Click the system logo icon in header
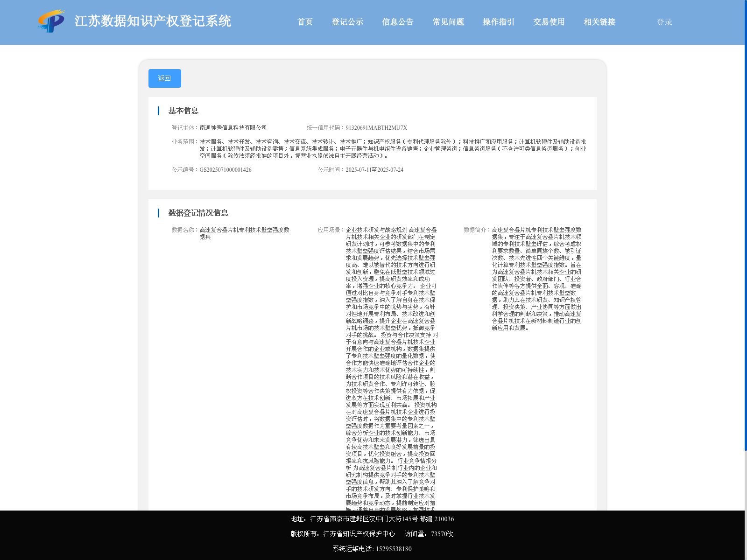Image resolution: width=747 pixels, height=560 pixels. (x=51, y=21)
